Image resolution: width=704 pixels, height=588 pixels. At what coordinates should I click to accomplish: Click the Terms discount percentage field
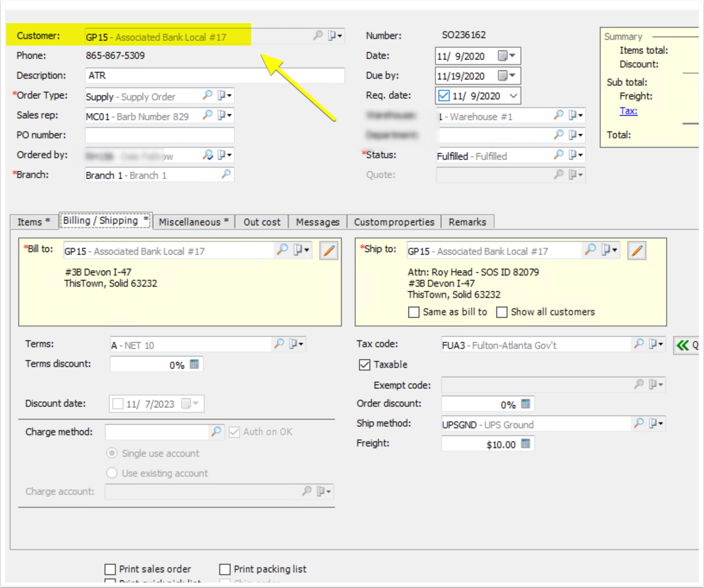pos(156,364)
